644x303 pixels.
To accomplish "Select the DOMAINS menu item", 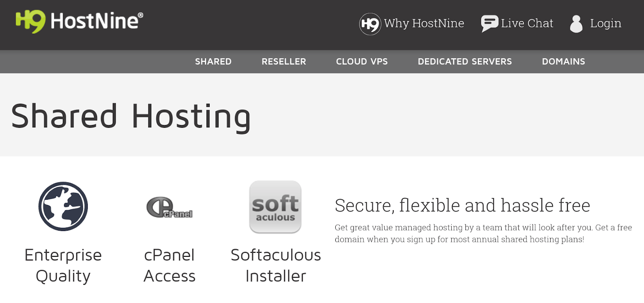I will pyautogui.click(x=563, y=61).
